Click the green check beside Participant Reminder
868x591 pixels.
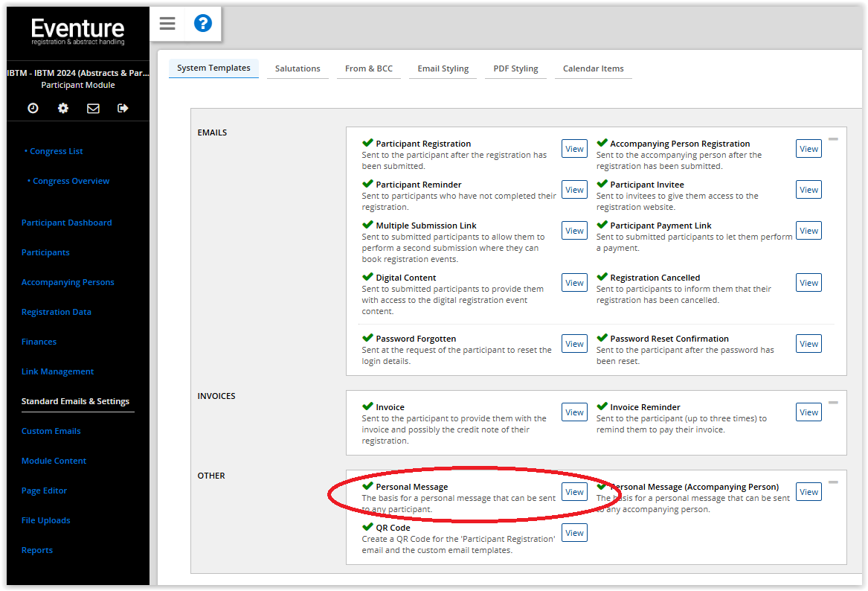[x=367, y=184]
